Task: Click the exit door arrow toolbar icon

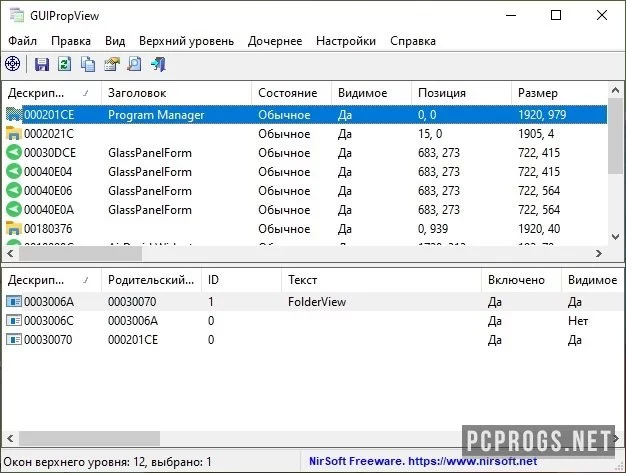Action: tap(158, 64)
